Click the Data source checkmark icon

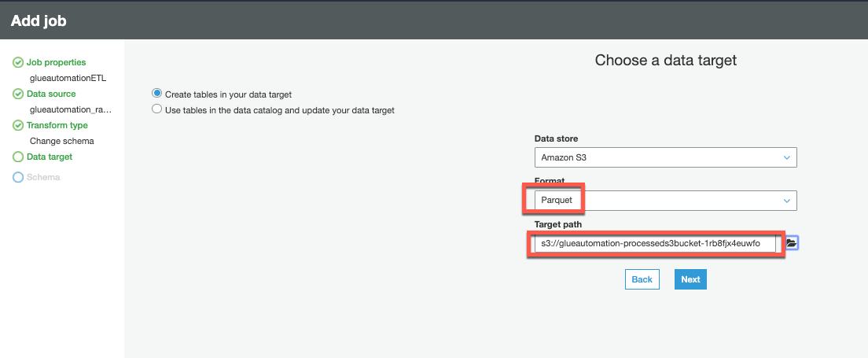(18, 94)
